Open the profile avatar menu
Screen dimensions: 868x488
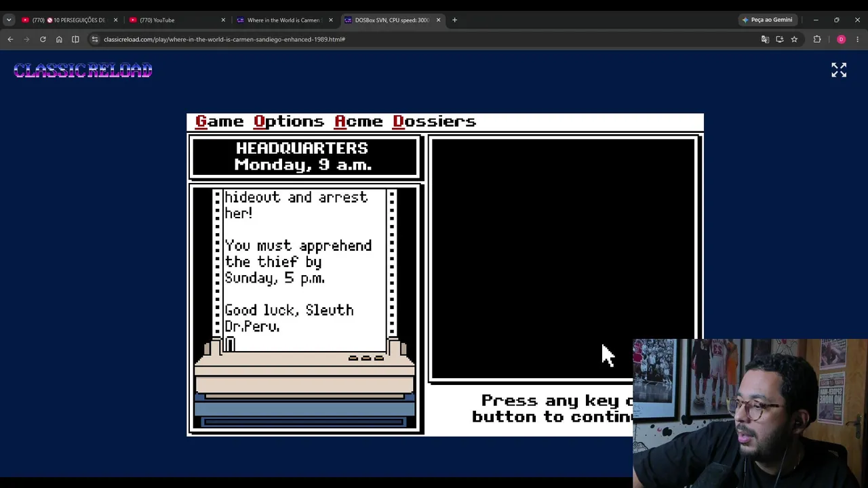(841, 39)
